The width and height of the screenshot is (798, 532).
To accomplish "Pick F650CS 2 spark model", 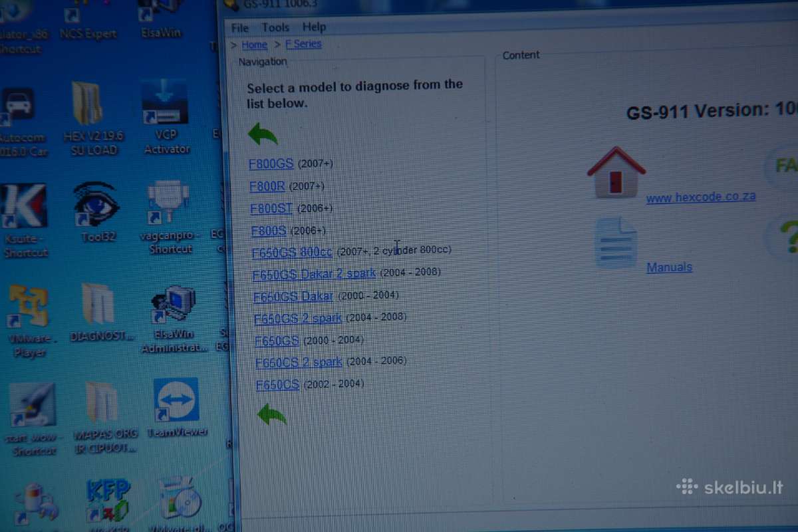I will click(x=299, y=362).
